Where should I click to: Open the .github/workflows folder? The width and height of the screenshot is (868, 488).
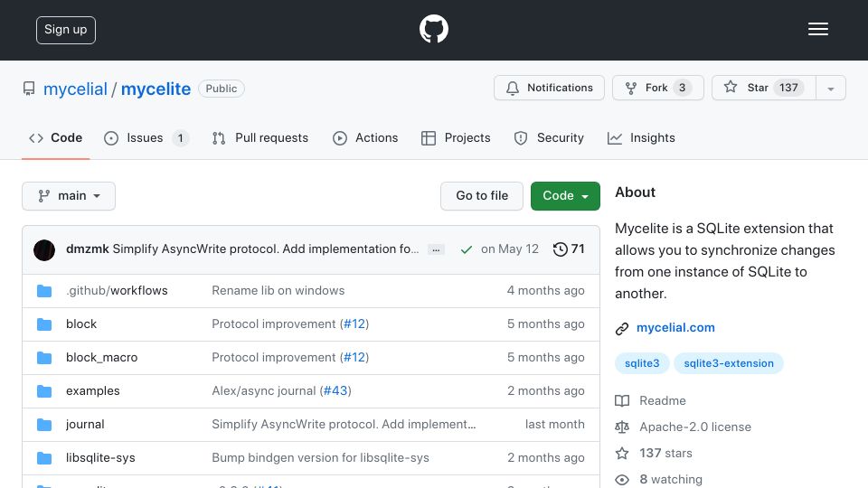point(117,290)
